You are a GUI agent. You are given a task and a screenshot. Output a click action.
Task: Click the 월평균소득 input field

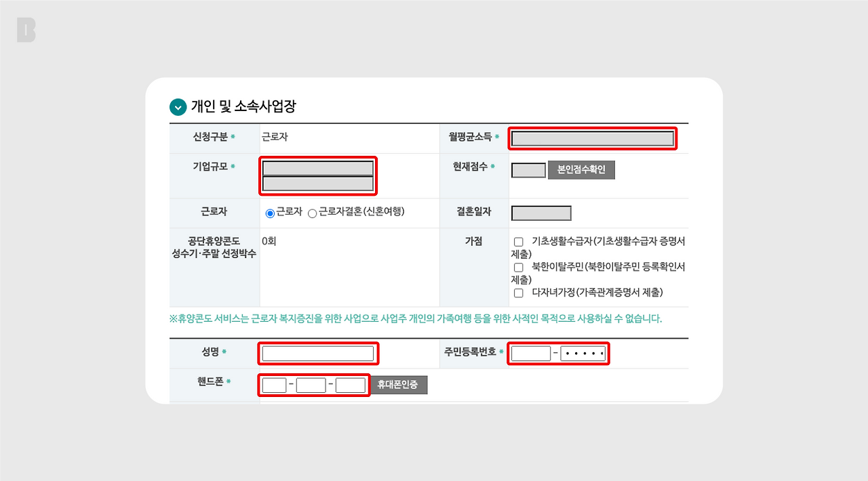(x=592, y=138)
